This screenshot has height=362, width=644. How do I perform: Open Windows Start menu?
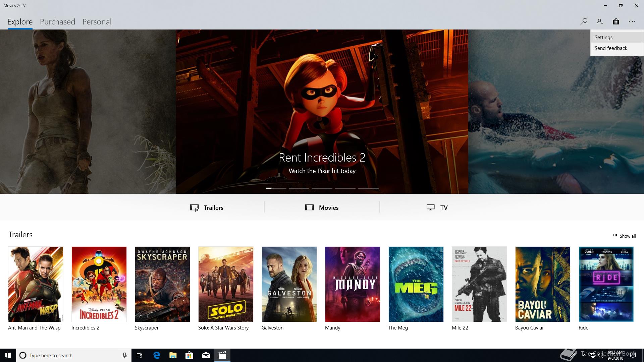pos(8,355)
